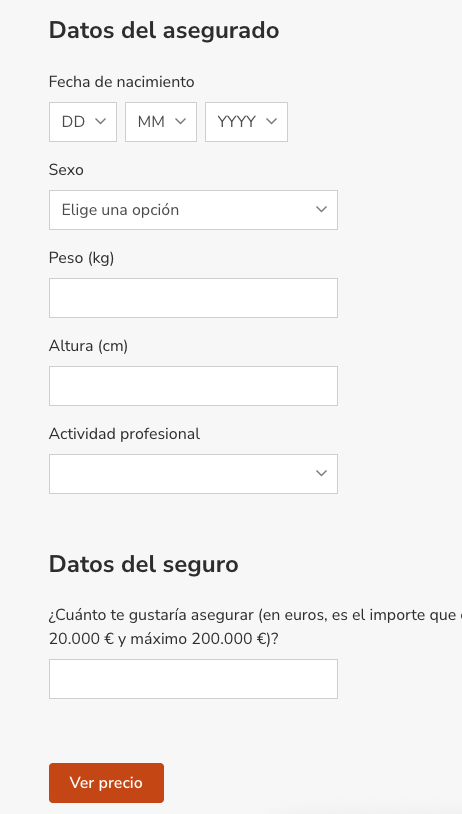
Task: Focus the Peso (kg) input field
Action: tap(193, 298)
